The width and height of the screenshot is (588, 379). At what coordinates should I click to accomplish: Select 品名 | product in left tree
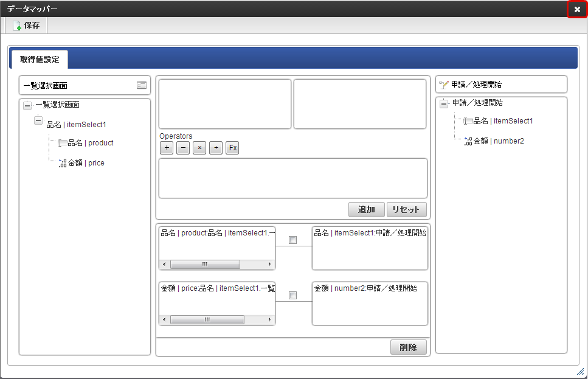[x=91, y=143]
